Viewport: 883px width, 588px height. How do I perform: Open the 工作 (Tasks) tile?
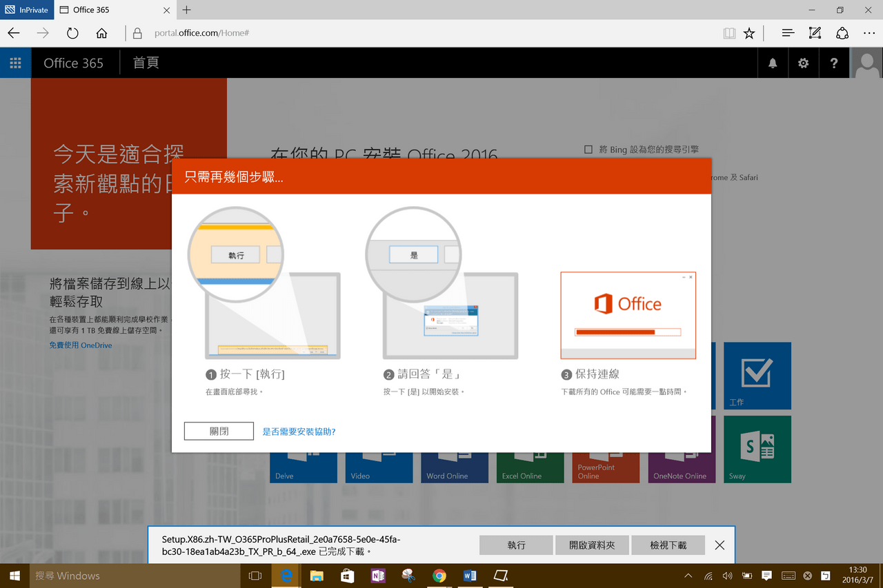(x=757, y=376)
